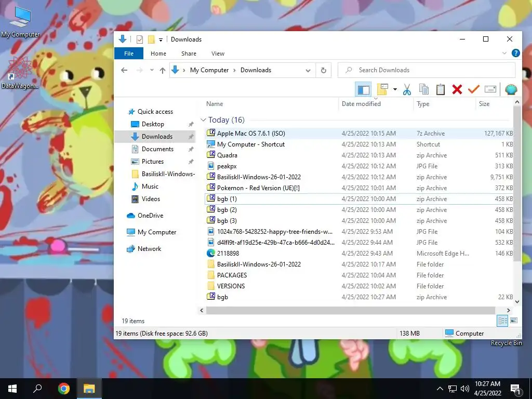This screenshot has width=532, height=399.
Task: Sort by the Name column header
Action: (x=215, y=104)
